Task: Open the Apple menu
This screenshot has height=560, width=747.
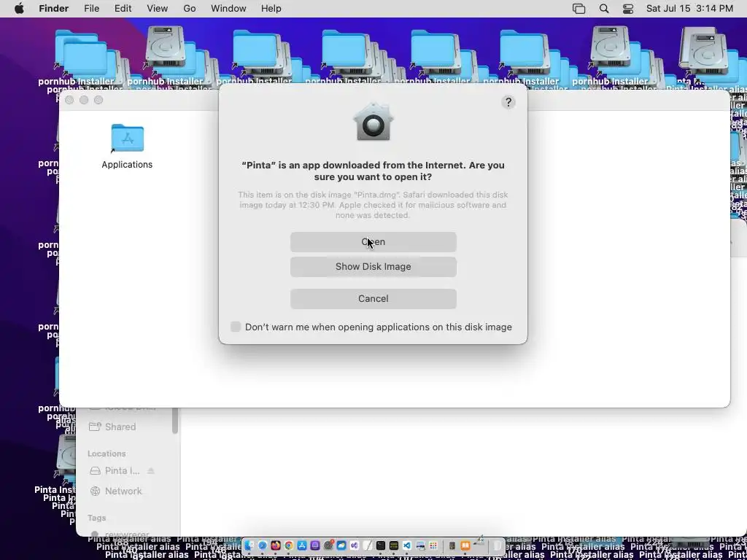Action: pos(19,9)
